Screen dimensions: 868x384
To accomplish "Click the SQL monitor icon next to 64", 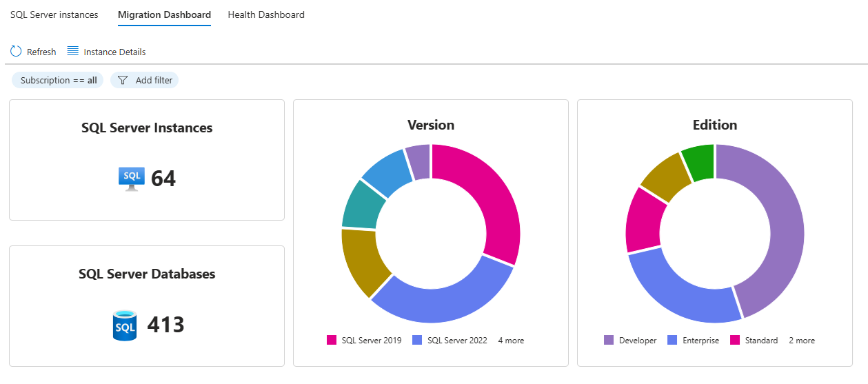I will click(x=132, y=179).
